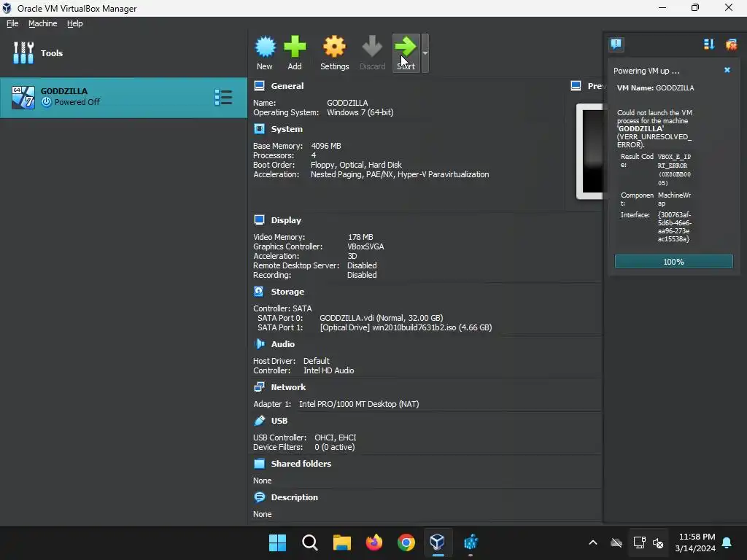Click the muted volume tray icon
Image resolution: width=747 pixels, height=560 pixels.
pyautogui.click(x=658, y=542)
